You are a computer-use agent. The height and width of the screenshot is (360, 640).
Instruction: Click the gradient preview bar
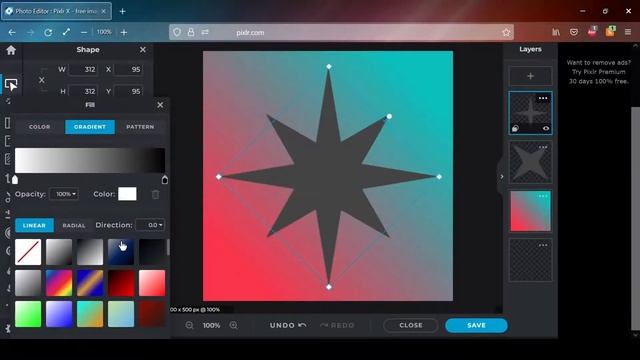click(x=90, y=160)
